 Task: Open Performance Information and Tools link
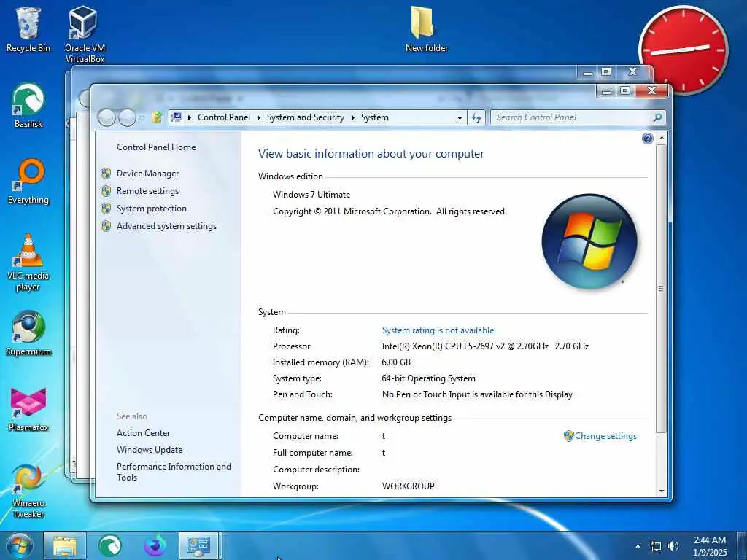174,472
